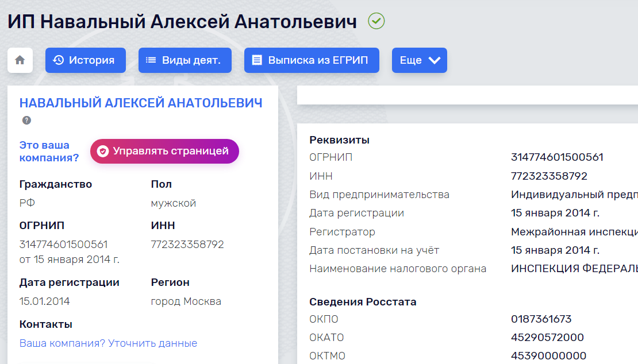The image size is (638, 364).
Task: Open the История page
Action: coord(86,60)
